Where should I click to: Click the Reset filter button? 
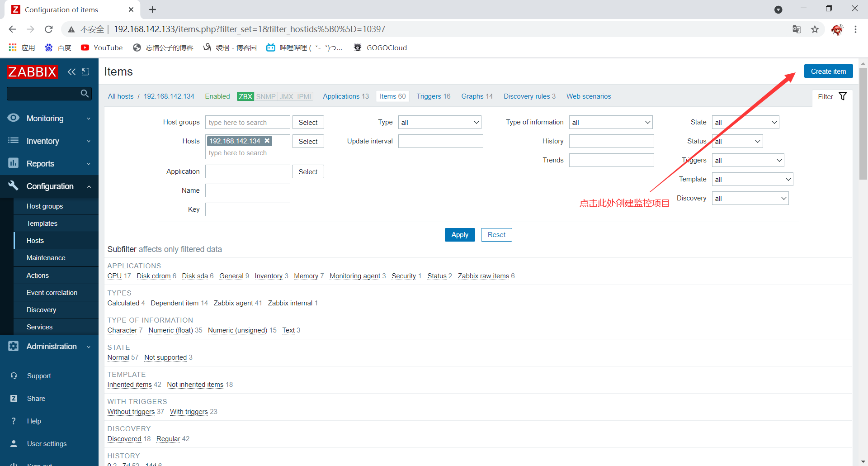[496, 235]
